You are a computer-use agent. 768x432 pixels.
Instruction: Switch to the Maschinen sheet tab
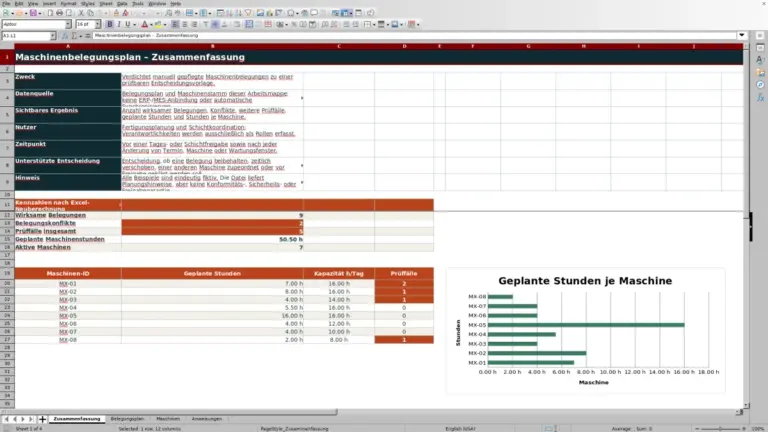tap(168, 419)
